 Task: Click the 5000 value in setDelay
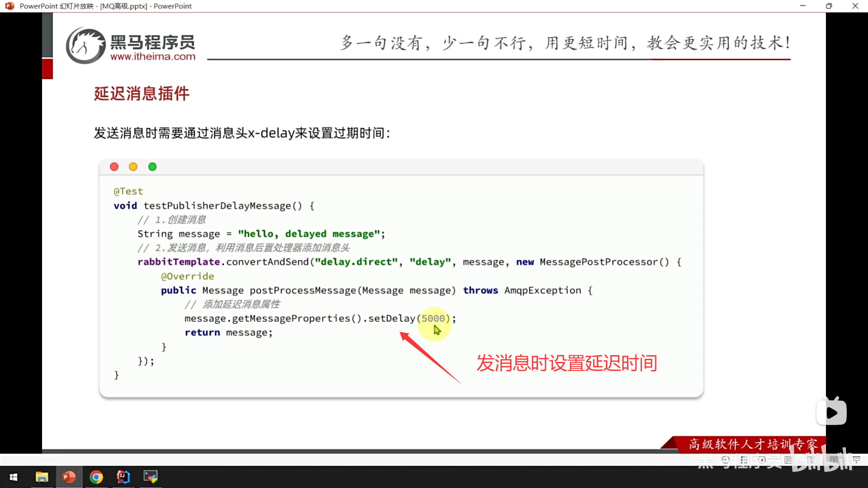click(433, 318)
